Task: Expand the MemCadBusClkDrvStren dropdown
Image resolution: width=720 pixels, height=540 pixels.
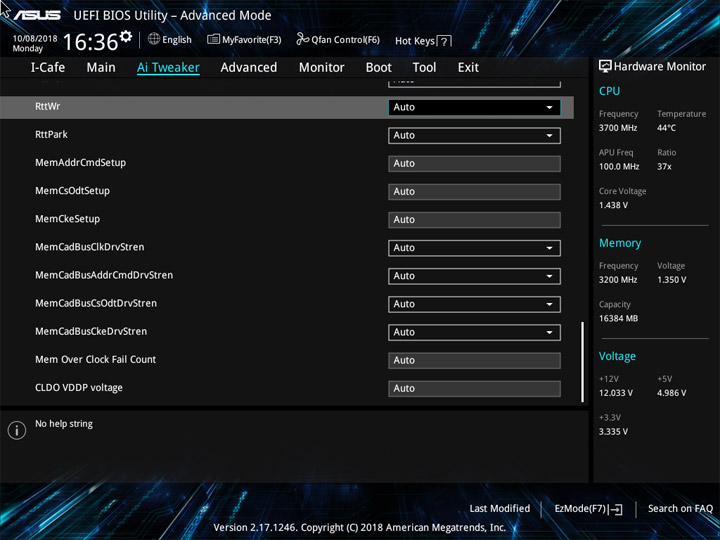Action: coord(474,248)
